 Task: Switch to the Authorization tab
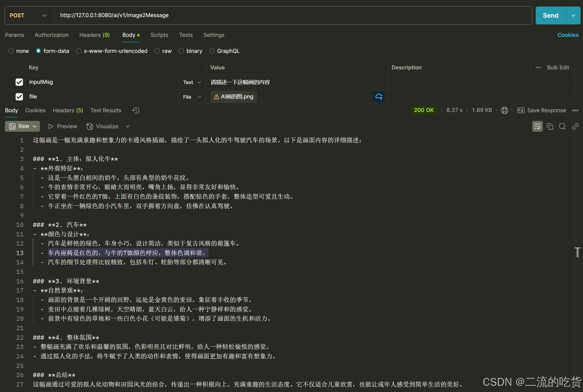(52, 35)
